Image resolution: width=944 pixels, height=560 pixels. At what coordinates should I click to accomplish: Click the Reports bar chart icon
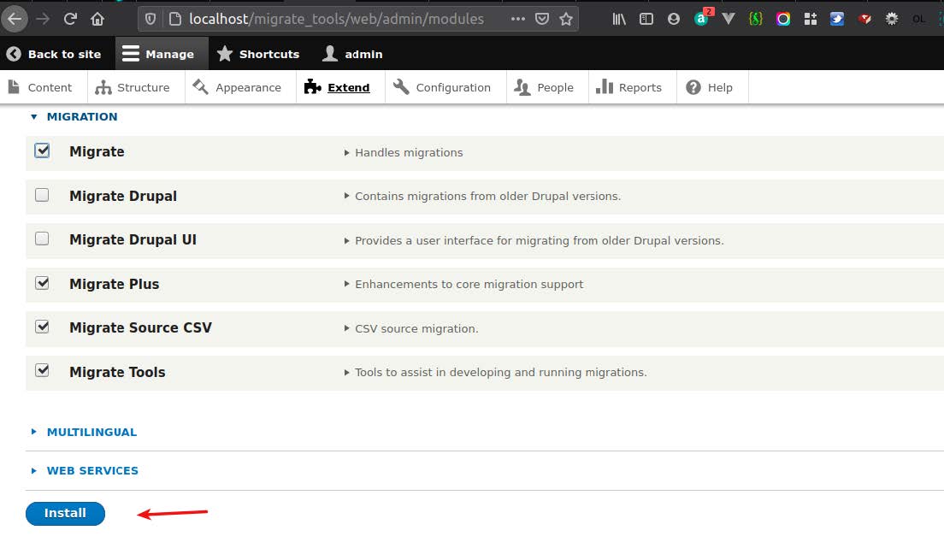pos(605,87)
